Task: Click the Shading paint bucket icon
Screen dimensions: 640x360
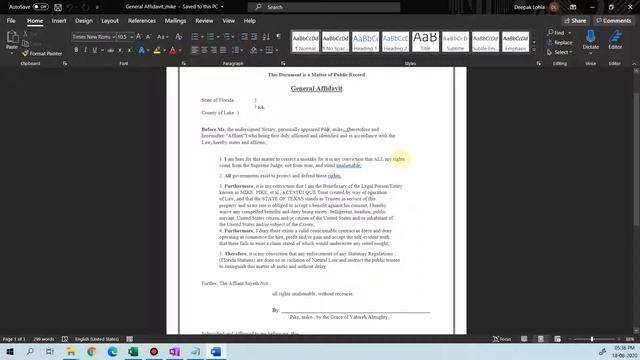Action: point(253,50)
